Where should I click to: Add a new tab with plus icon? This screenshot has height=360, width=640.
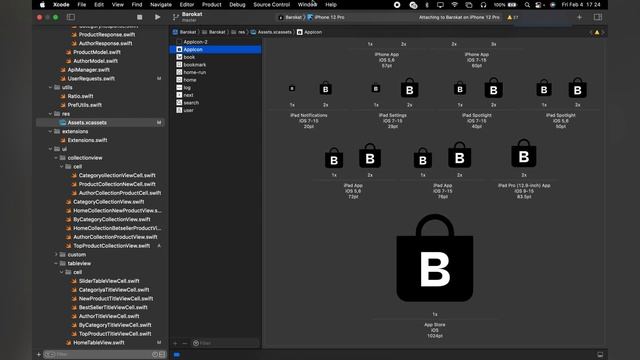(x=579, y=17)
